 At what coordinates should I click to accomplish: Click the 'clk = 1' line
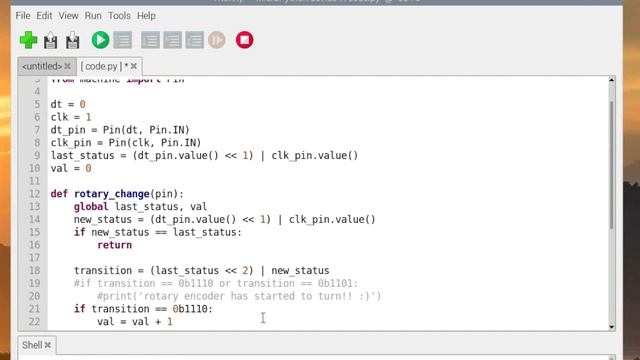71,117
